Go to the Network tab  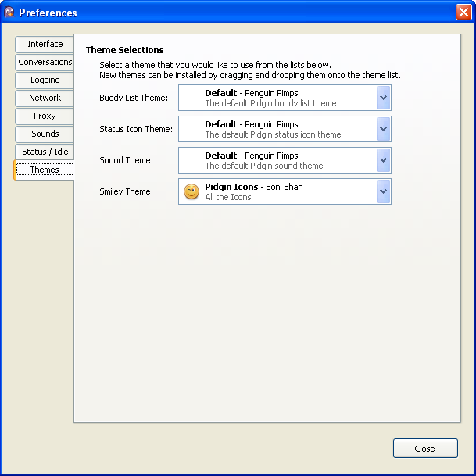[45, 98]
